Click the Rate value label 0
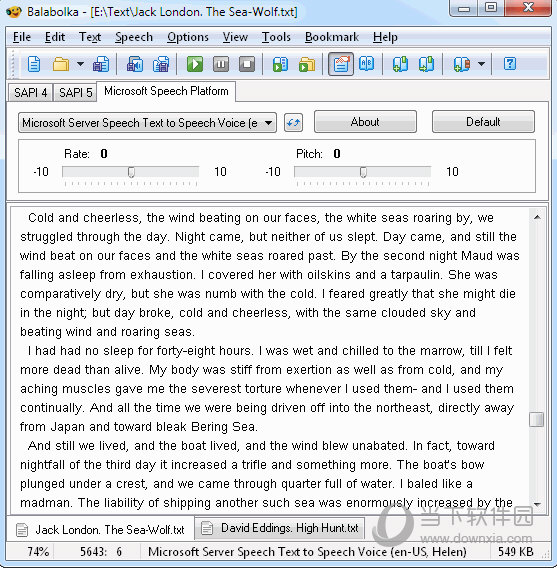This screenshot has height=568, width=557. [104, 154]
